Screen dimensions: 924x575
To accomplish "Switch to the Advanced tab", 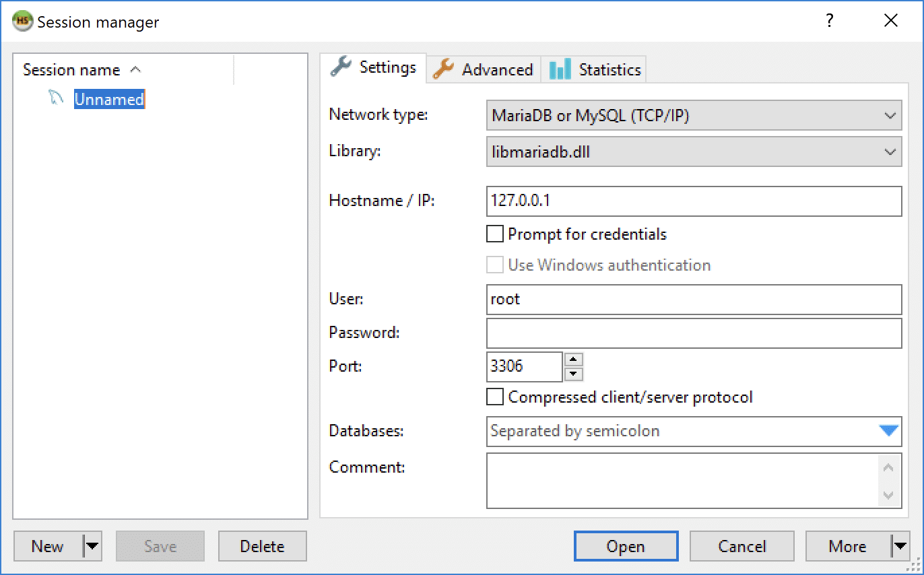I will pos(495,68).
